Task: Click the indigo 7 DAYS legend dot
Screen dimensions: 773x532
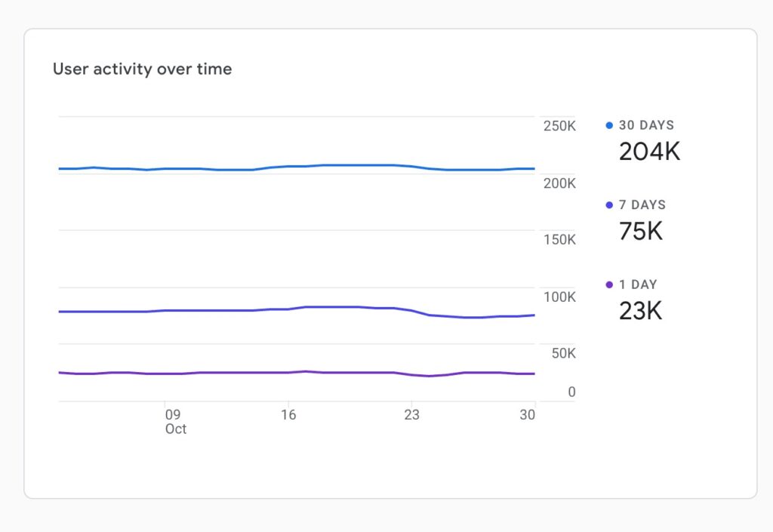Action: click(609, 205)
